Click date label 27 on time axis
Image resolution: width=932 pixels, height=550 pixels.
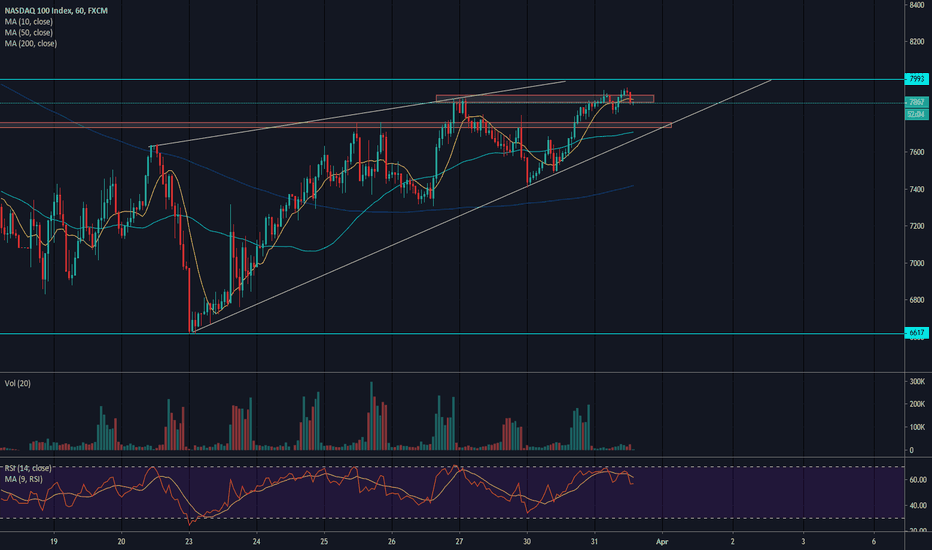tap(459, 542)
